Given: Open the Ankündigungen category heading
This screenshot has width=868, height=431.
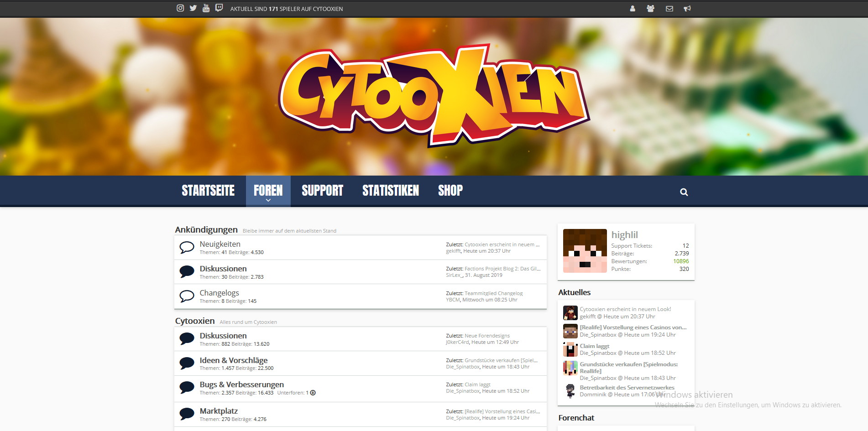Looking at the screenshot, I should click(206, 229).
